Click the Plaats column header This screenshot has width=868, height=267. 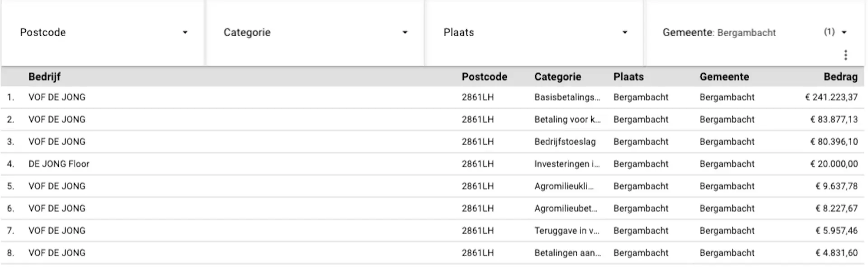[628, 77]
